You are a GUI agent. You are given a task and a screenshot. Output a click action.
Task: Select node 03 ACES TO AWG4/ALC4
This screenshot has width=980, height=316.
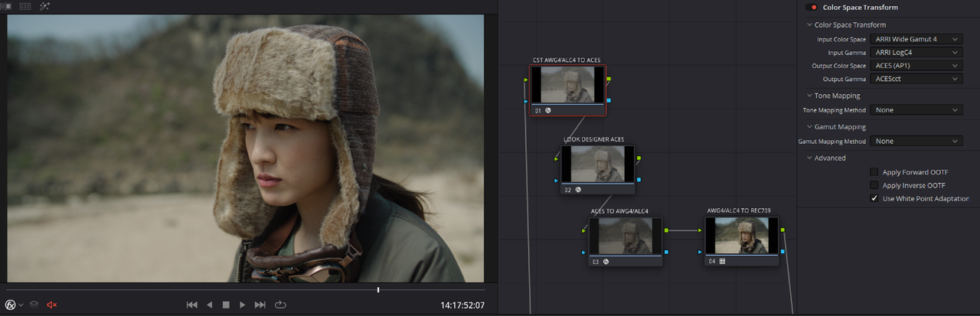[x=626, y=241]
